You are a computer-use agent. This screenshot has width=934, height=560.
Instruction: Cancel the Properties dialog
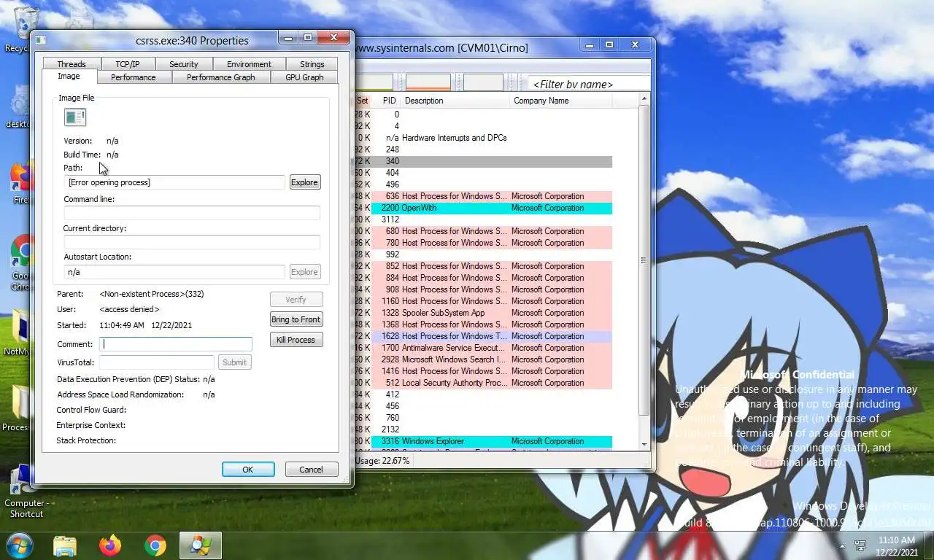(311, 470)
